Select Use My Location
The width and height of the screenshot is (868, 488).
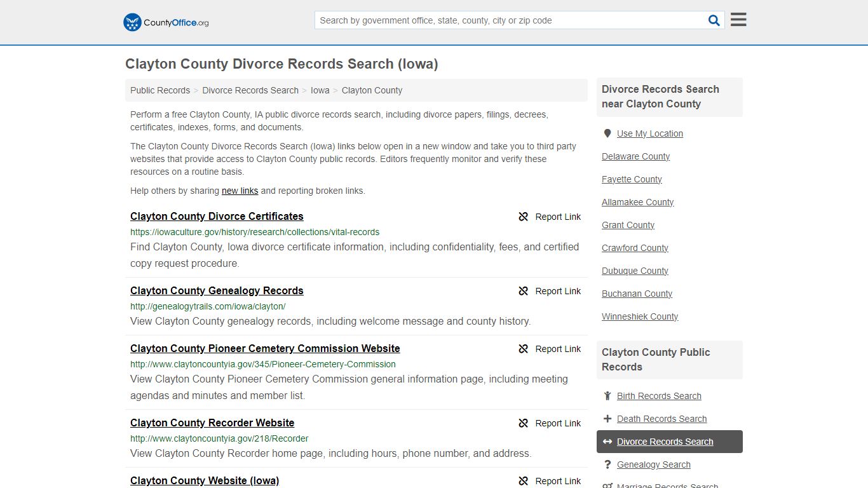click(650, 133)
